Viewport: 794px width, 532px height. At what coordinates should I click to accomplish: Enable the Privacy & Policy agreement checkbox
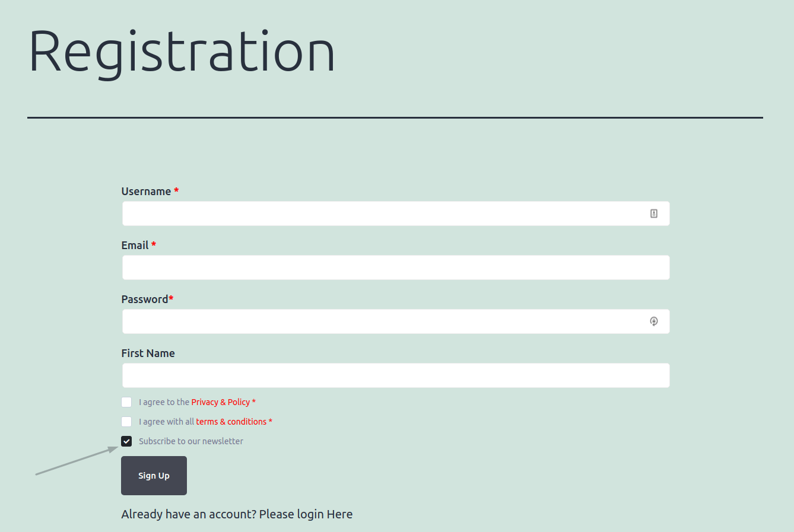pyautogui.click(x=126, y=402)
